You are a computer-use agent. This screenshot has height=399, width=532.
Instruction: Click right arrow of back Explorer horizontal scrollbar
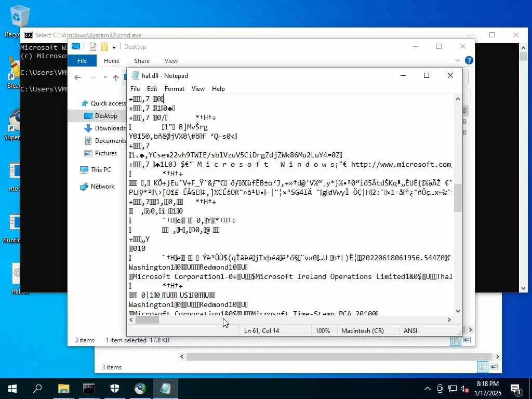tap(497, 356)
